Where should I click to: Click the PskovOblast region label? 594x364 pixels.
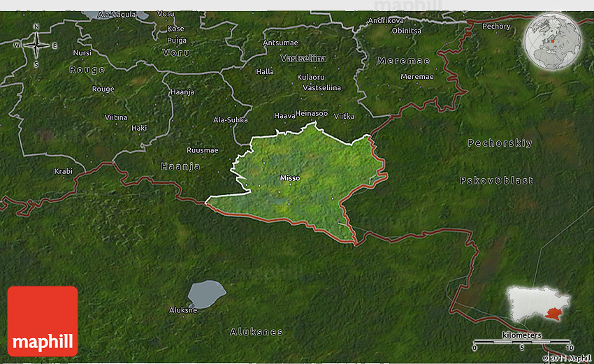[x=496, y=180]
